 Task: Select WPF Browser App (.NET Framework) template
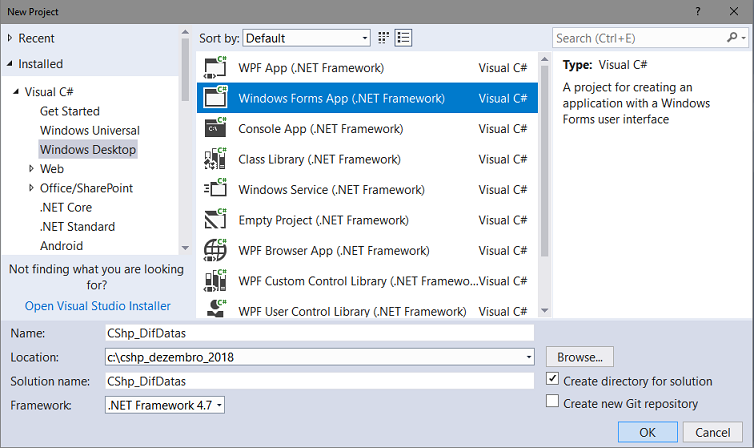point(367,250)
